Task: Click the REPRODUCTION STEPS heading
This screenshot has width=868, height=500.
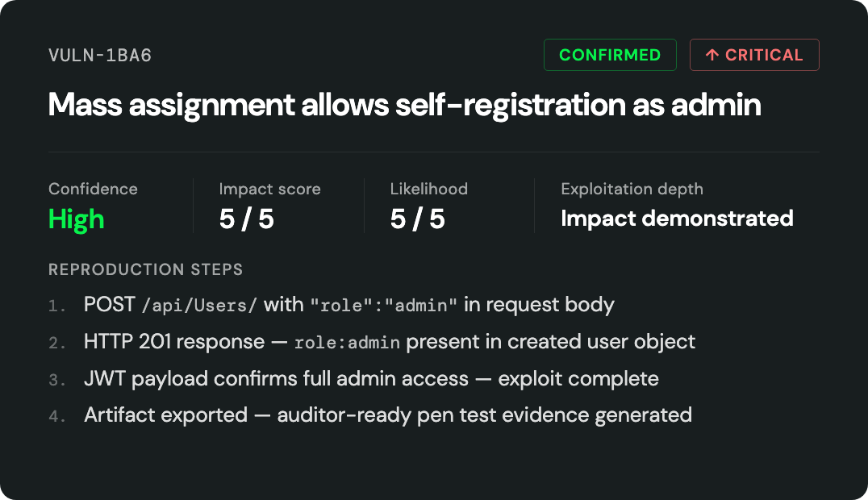Action: click(x=145, y=269)
